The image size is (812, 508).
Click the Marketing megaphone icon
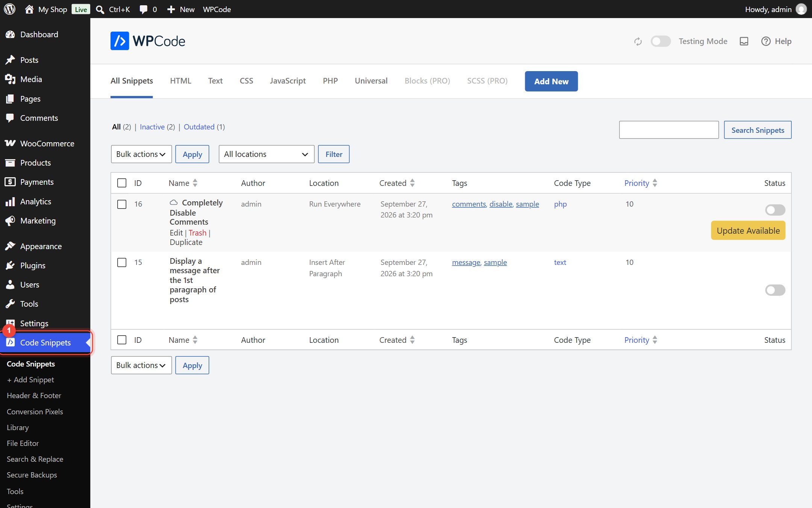pyautogui.click(x=10, y=221)
